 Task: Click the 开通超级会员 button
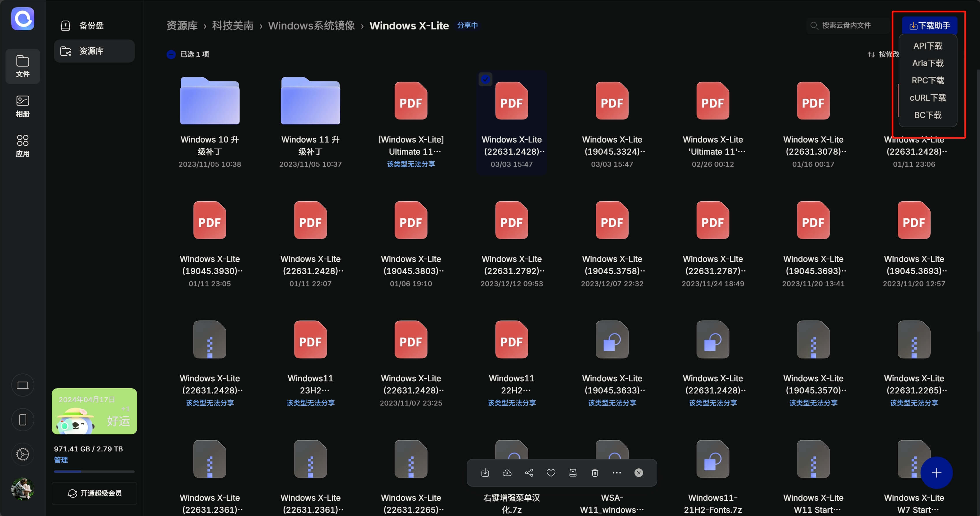click(x=94, y=493)
